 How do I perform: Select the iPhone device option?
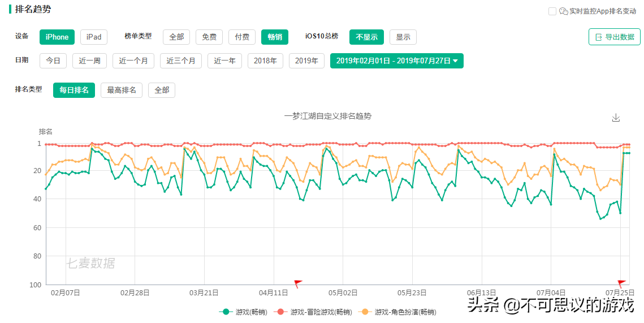coord(57,37)
